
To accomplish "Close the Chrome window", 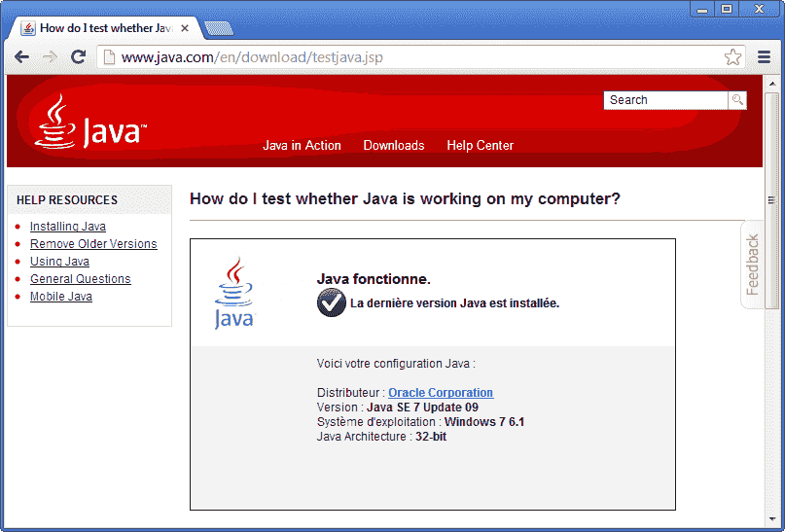I will pos(759,9).
